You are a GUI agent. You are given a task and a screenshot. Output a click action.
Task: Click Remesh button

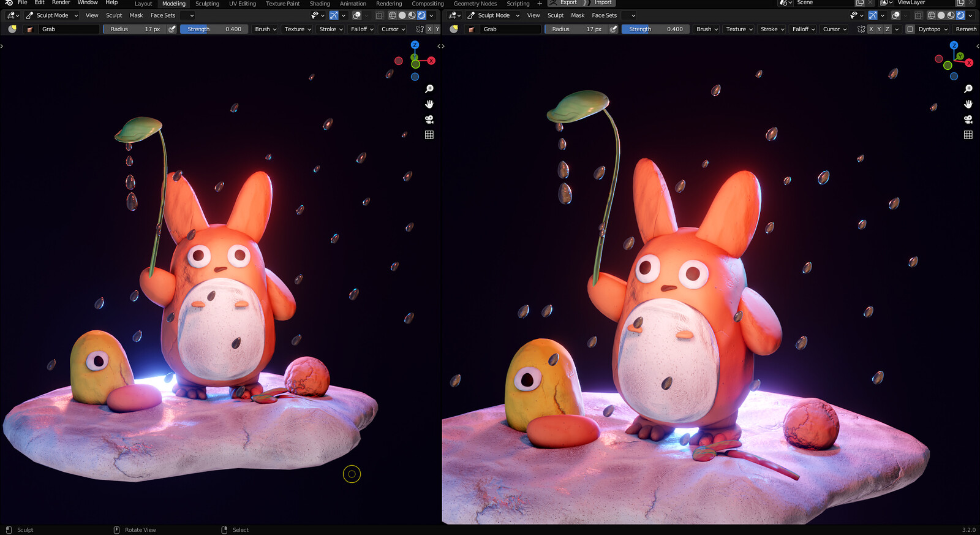pyautogui.click(x=966, y=29)
